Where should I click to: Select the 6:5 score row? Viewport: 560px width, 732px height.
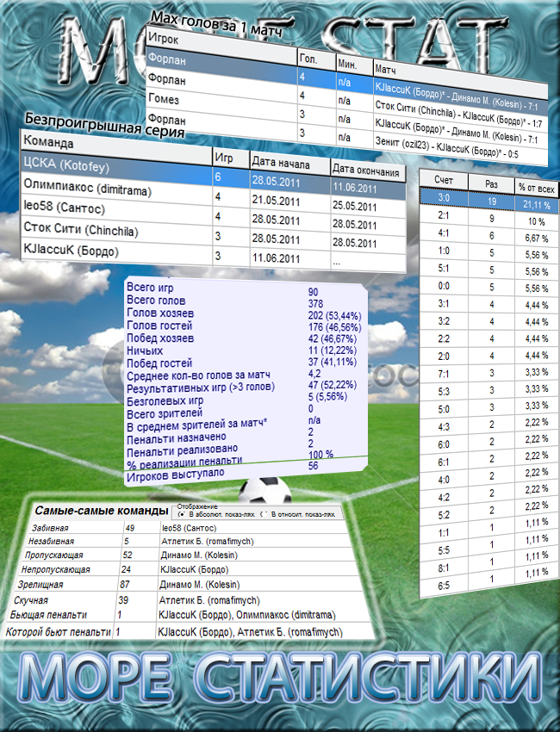[488, 580]
